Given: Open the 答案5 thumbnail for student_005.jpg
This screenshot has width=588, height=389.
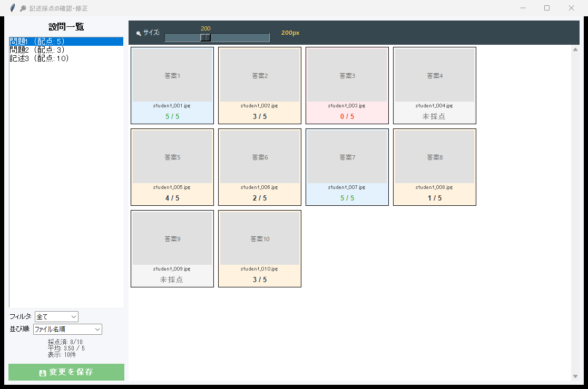Looking at the screenshot, I should 172,157.
